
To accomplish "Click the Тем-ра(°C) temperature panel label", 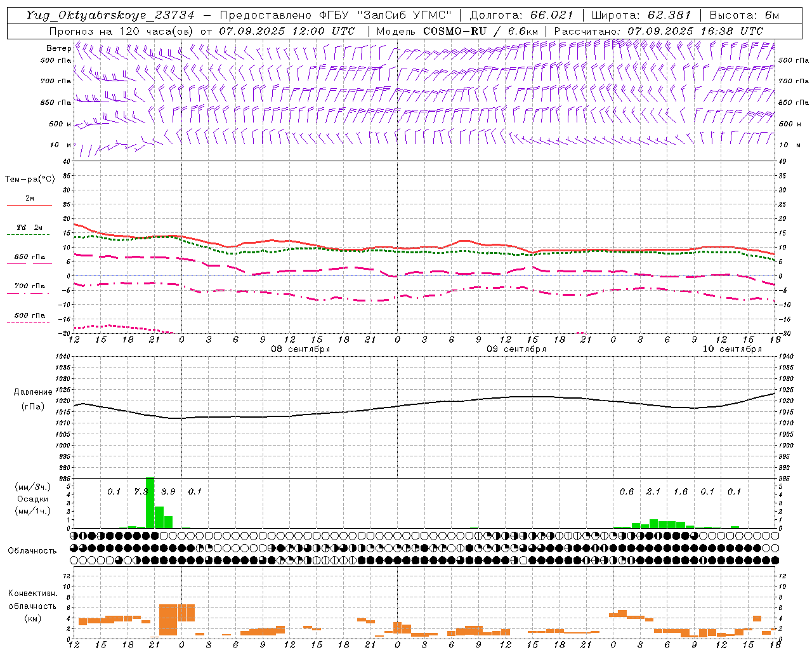I will pos(30,180).
